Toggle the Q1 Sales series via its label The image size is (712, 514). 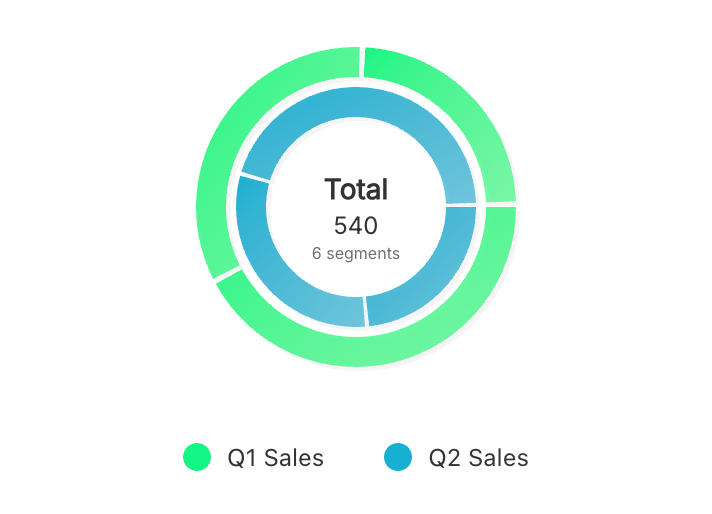point(275,458)
